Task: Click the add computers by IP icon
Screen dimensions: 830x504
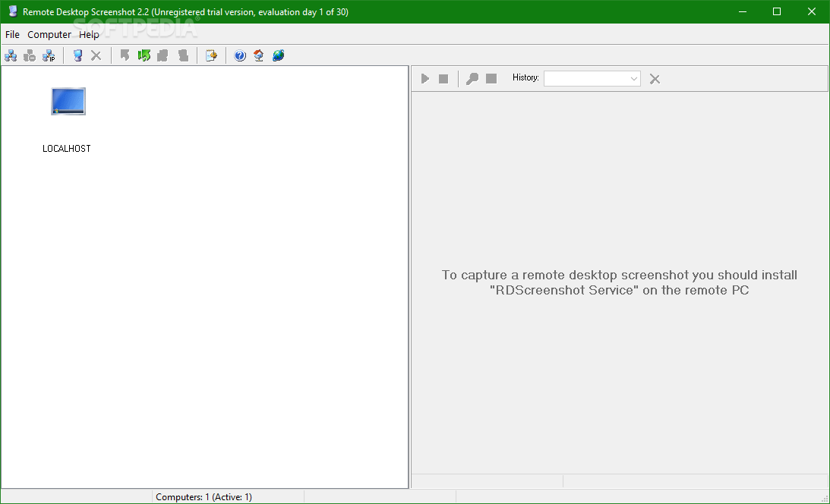Action: coord(49,55)
